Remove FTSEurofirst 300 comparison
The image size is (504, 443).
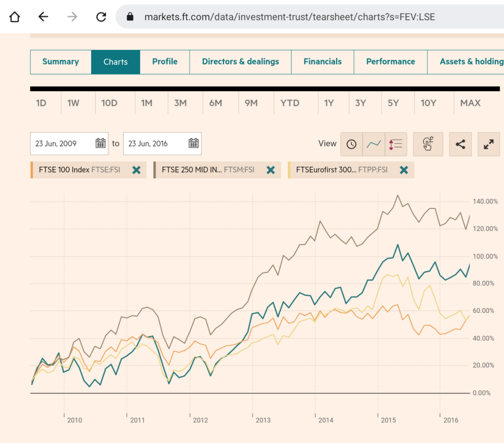(x=404, y=170)
